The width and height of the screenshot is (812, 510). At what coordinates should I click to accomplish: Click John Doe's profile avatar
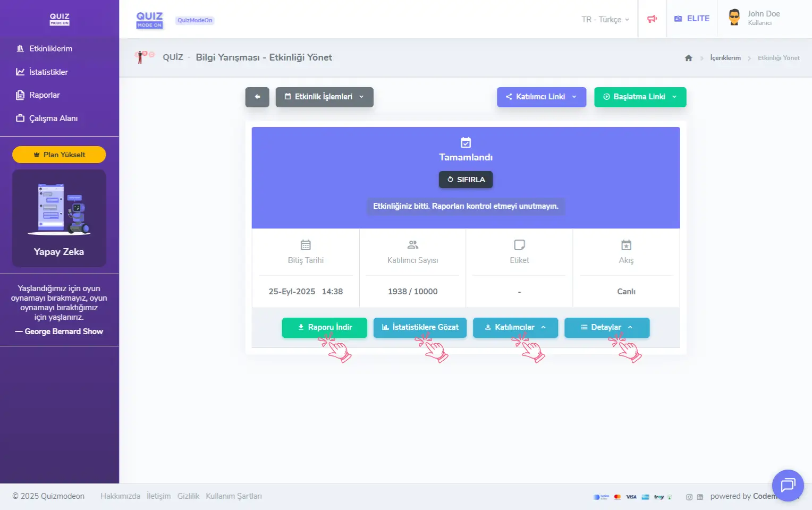pyautogui.click(x=734, y=18)
